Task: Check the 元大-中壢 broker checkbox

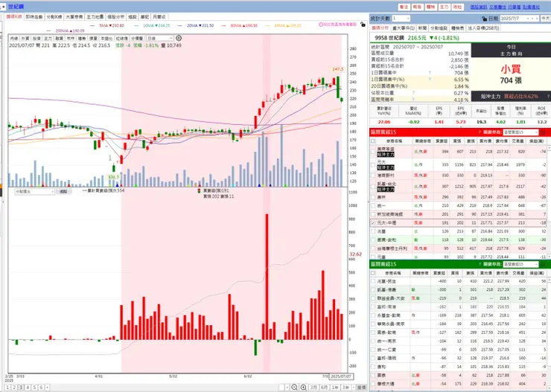Action: click(x=373, y=223)
